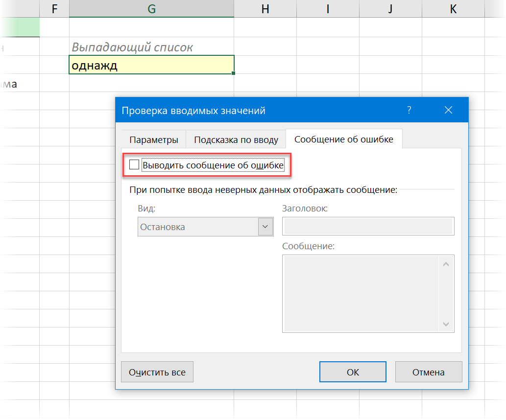Screen dimensions: 506x420
Task: Click inside the Сообщение text area
Action: [362, 293]
